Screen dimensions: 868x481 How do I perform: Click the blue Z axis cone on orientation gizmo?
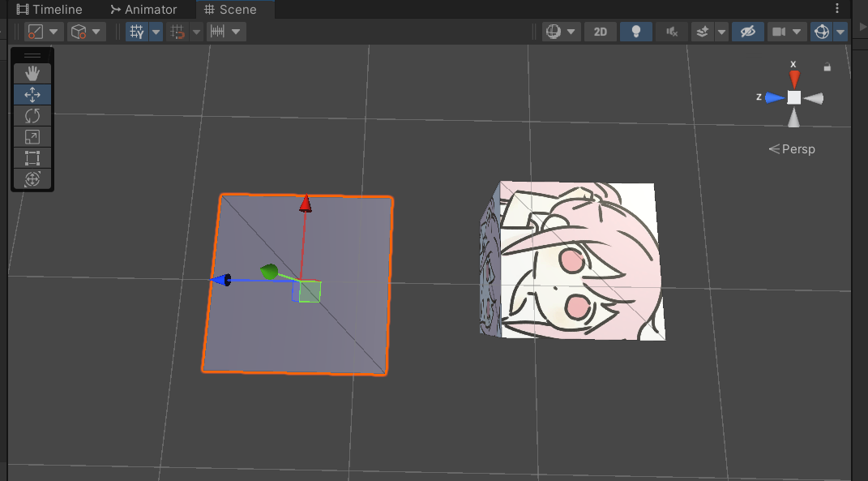tap(775, 98)
